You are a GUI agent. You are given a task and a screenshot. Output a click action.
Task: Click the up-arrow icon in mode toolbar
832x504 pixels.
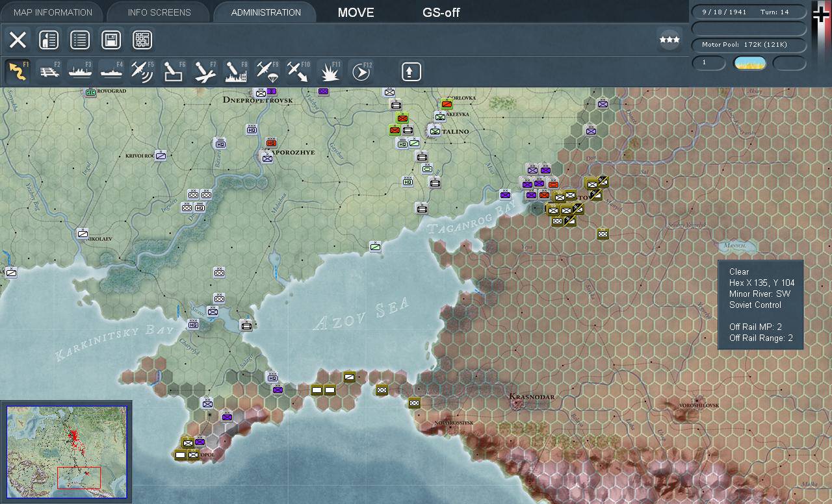[x=411, y=71]
